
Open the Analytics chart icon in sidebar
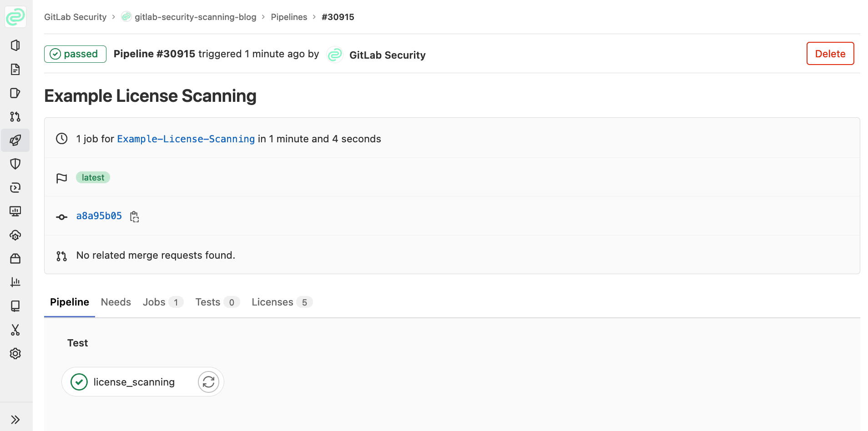pyautogui.click(x=15, y=282)
